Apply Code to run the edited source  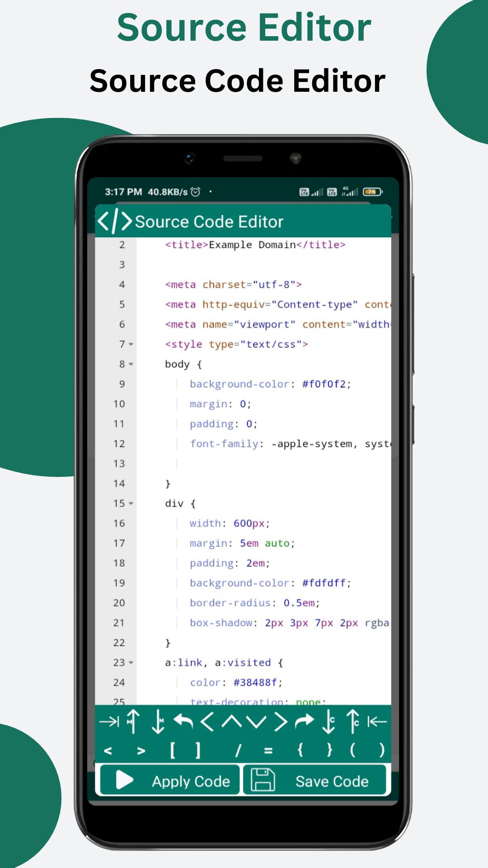pyautogui.click(x=169, y=780)
